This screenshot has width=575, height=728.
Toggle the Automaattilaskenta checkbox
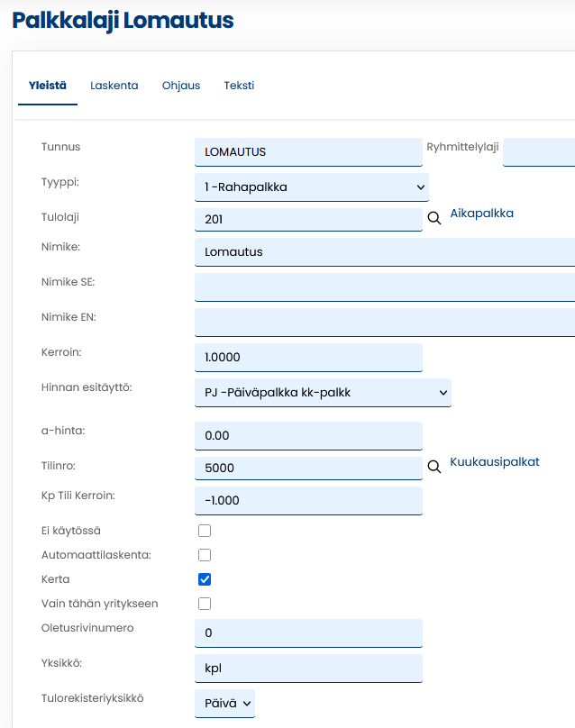[205, 555]
